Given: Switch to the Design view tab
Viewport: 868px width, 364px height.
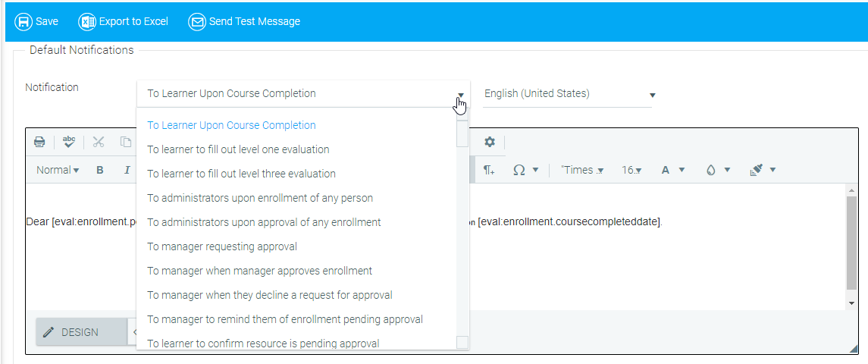Looking at the screenshot, I should [x=71, y=332].
